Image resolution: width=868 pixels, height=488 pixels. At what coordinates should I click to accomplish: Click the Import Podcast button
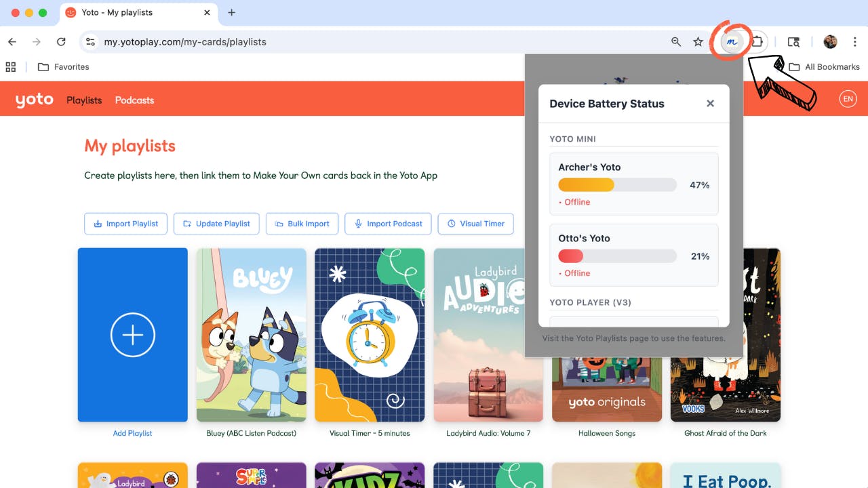[x=388, y=224]
